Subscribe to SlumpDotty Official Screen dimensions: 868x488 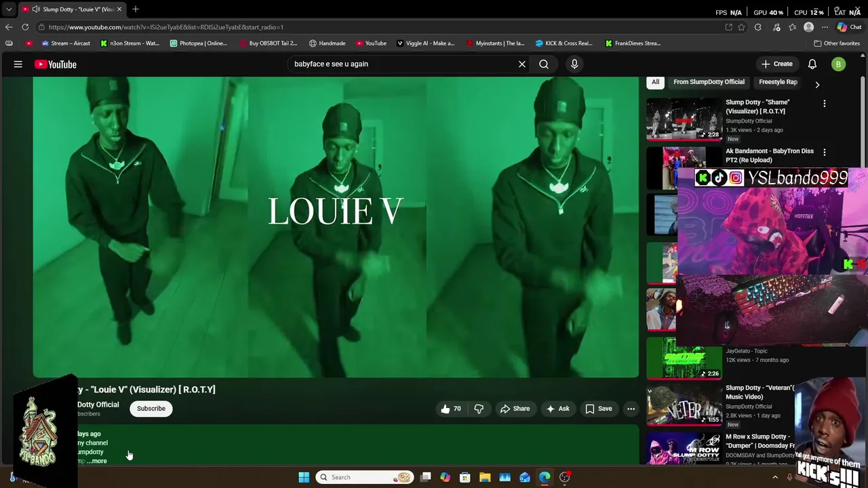(x=151, y=409)
